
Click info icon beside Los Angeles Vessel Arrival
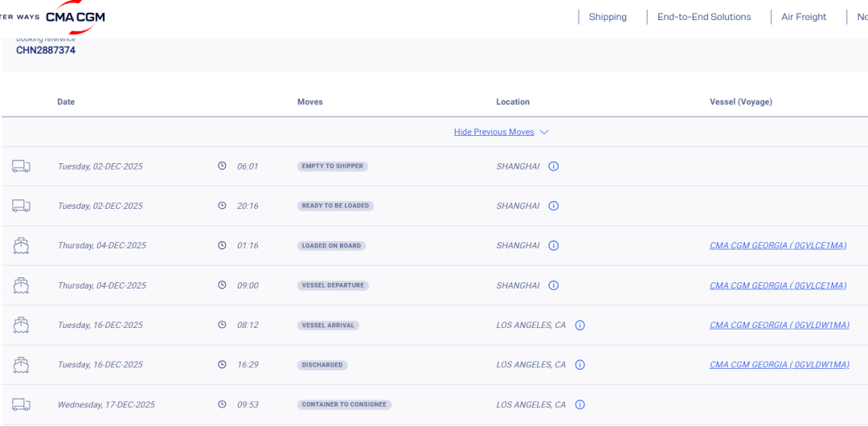[x=579, y=326]
